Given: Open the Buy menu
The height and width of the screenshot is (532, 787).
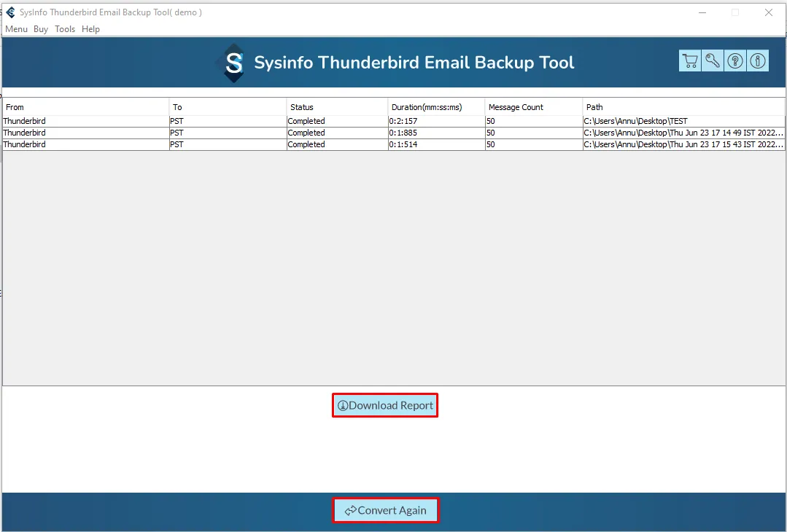Looking at the screenshot, I should pos(41,29).
